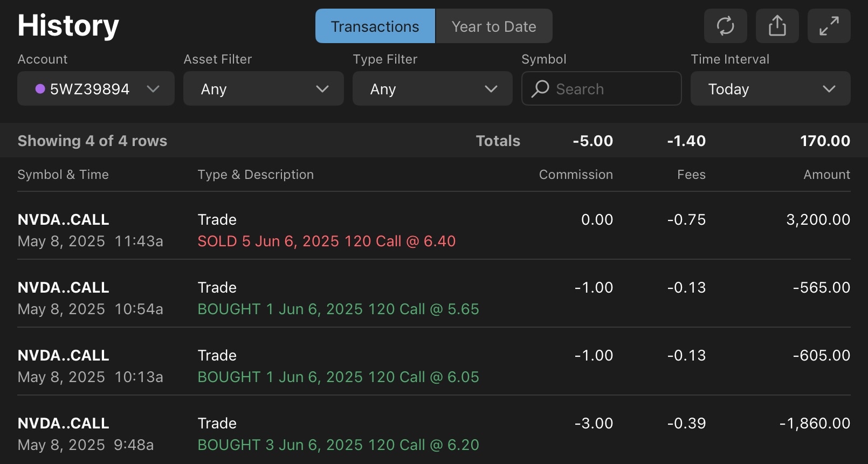Click the refresh history icon

(725, 25)
